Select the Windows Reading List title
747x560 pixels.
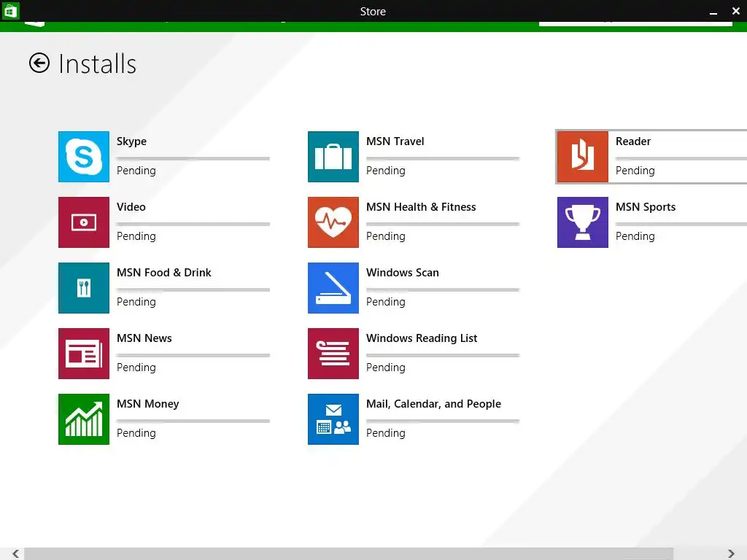point(422,338)
